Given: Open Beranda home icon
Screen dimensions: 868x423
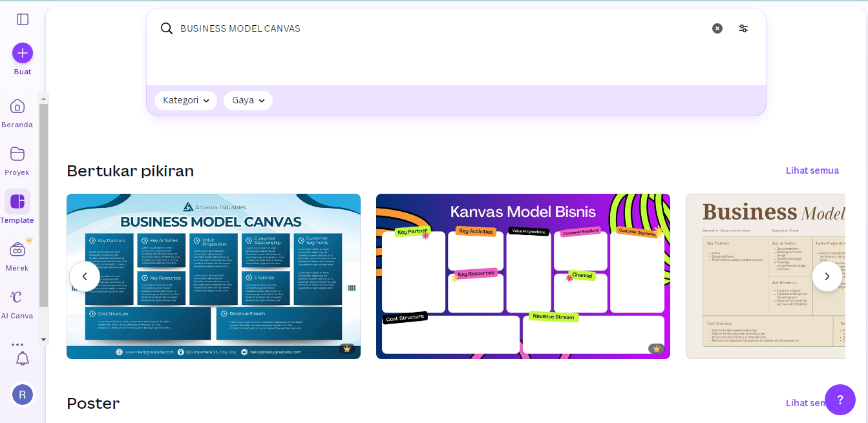Looking at the screenshot, I should (17, 107).
